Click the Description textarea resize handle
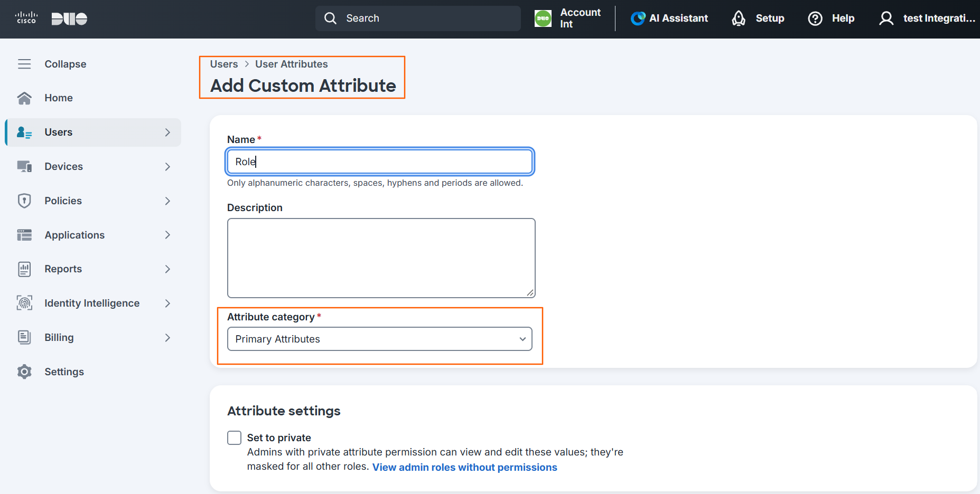This screenshot has height=494, width=980. (x=530, y=293)
